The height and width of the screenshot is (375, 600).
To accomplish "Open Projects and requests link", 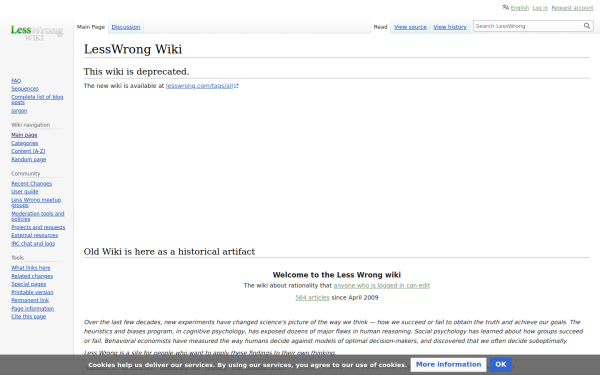I will [38, 227].
